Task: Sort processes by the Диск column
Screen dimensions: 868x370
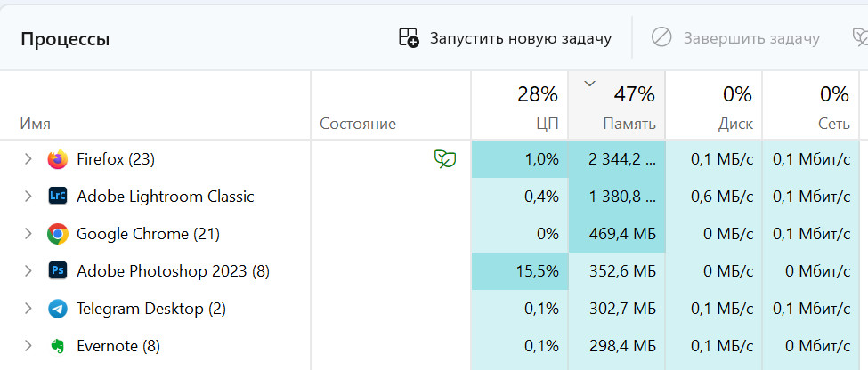Action: tap(714, 107)
